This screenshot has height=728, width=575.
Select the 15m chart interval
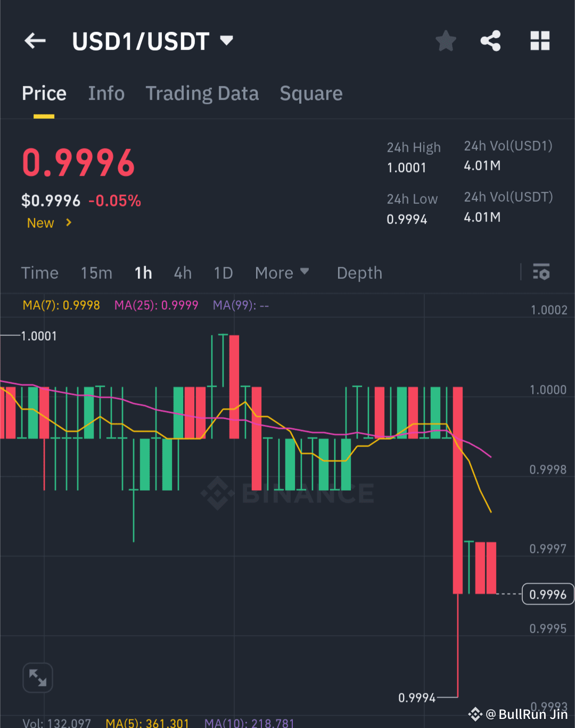pos(96,273)
